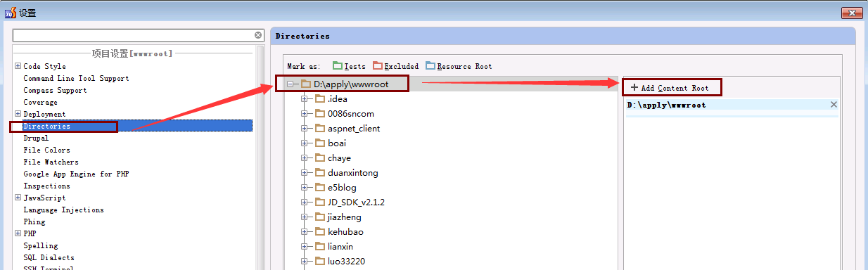
Task: Select the Phing settings entry
Action: (34, 221)
